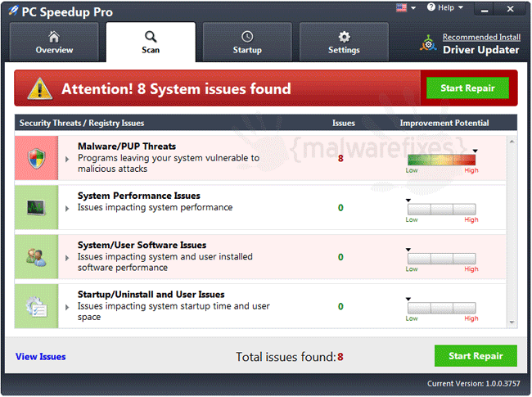The image size is (532, 397).
Task: Open the View Issues link
Action: pos(41,357)
